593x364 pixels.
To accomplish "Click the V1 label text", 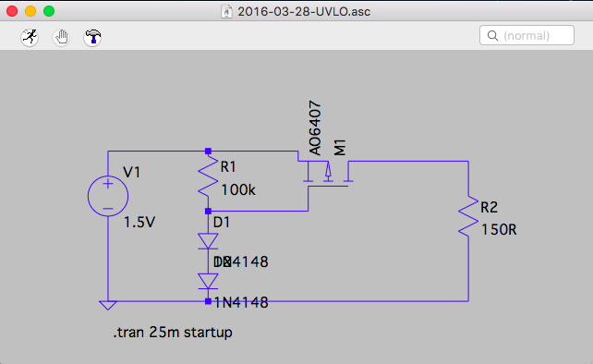I will [x=131, y=173].
